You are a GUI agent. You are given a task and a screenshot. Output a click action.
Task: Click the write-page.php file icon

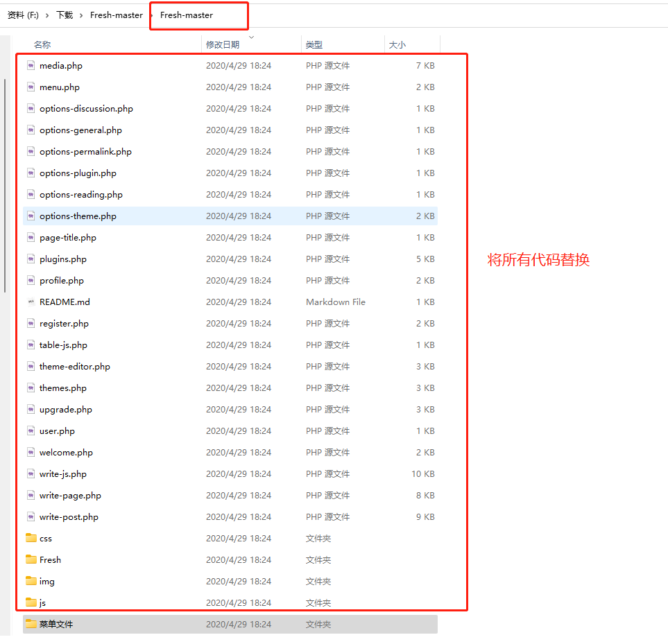(31, 496)
